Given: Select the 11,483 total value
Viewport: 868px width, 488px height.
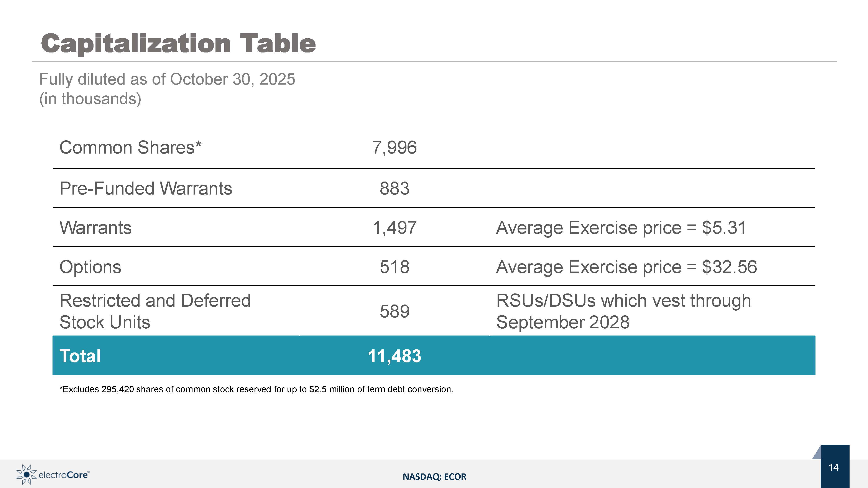Looking at the screenshot, I should point(394,356).
